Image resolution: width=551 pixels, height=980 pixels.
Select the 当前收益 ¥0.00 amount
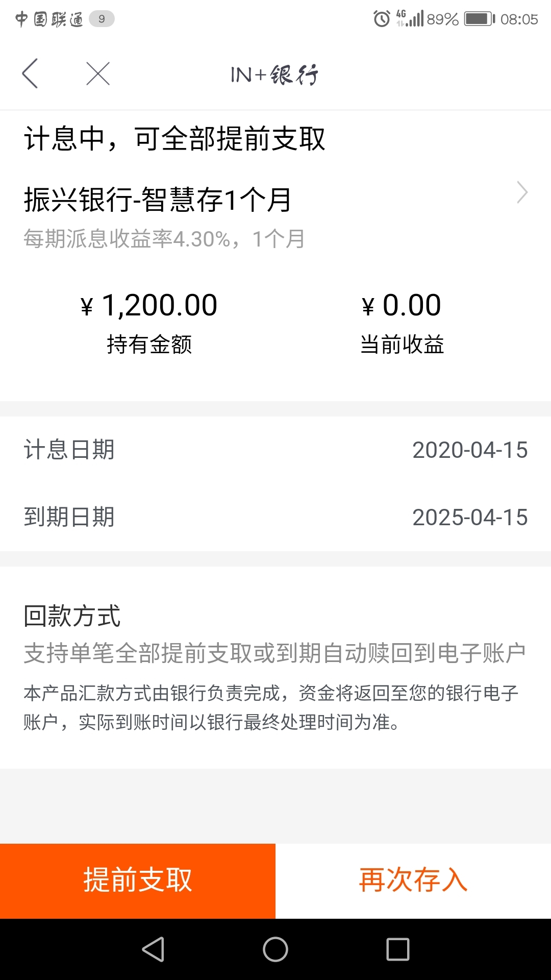click(402, 305)
